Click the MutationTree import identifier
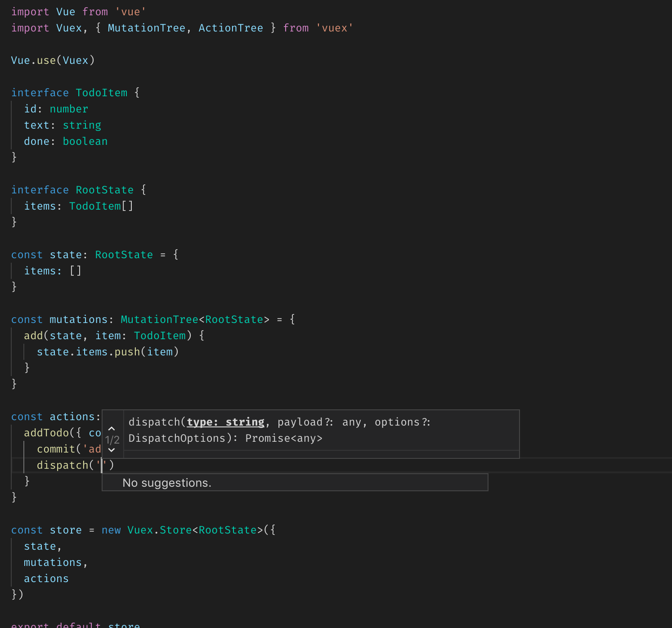The width and height of the screenshot is (672, 628). 147,28
